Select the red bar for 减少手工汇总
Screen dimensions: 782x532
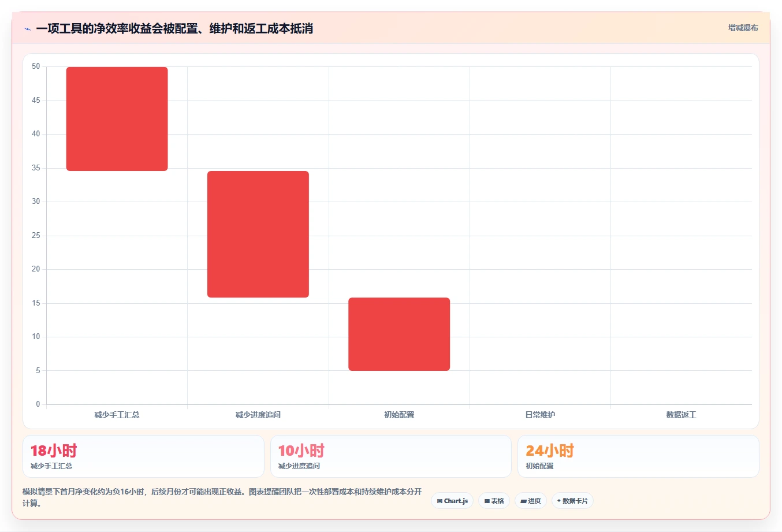click(117, 119)
